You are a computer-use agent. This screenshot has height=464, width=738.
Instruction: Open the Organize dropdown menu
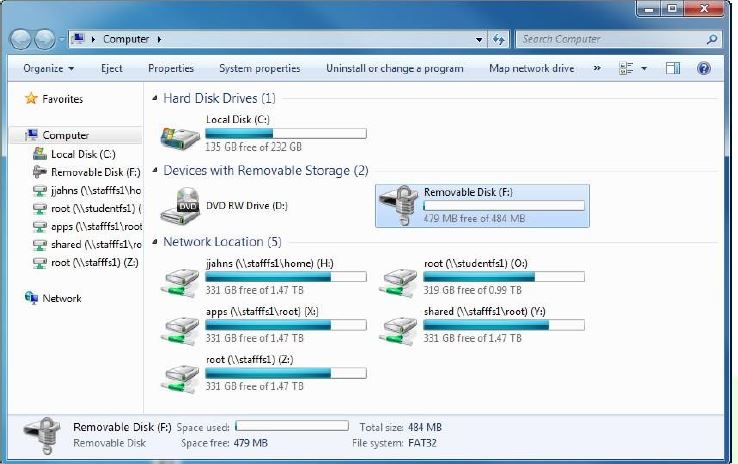(49, 69)
